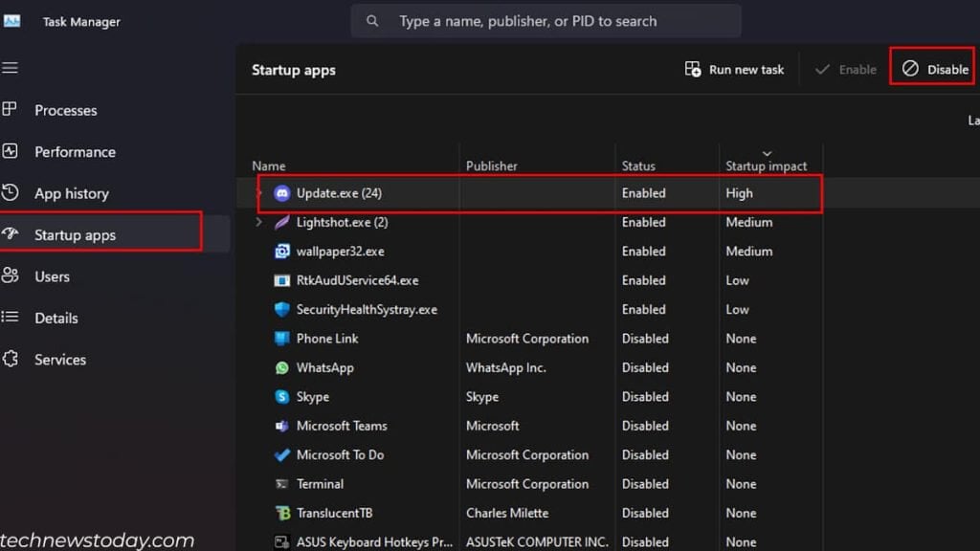The image size is (980, 551).
Task: Disable the selected Update.exe startup app
Action: 932,67
